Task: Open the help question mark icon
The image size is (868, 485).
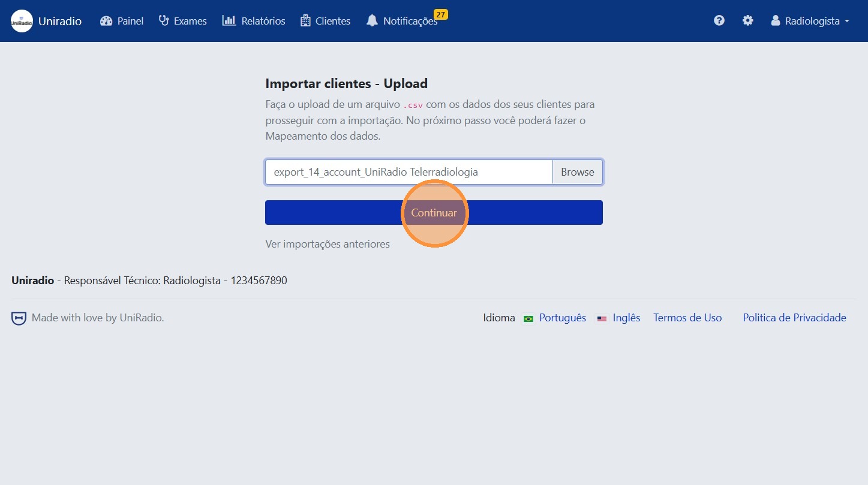Action: tap(719, 21)
